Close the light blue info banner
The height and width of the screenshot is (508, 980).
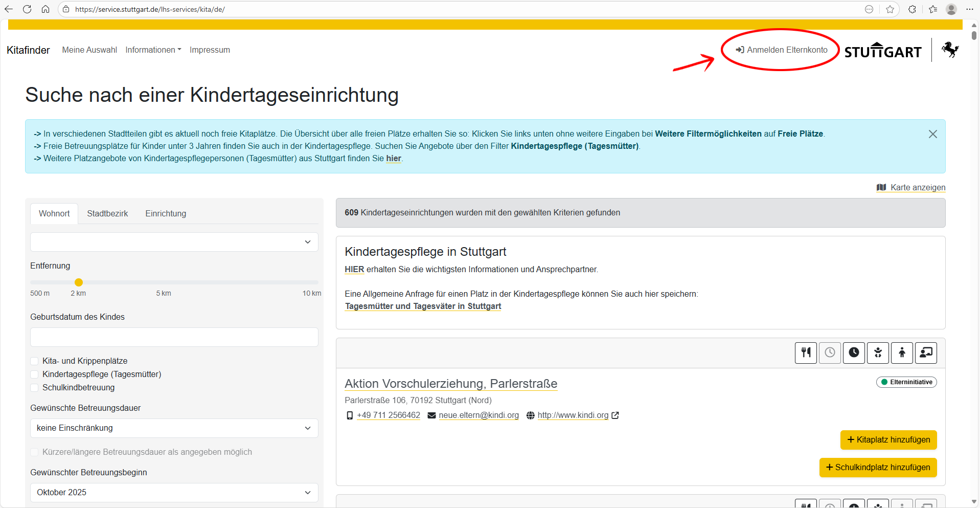point(932,134)
